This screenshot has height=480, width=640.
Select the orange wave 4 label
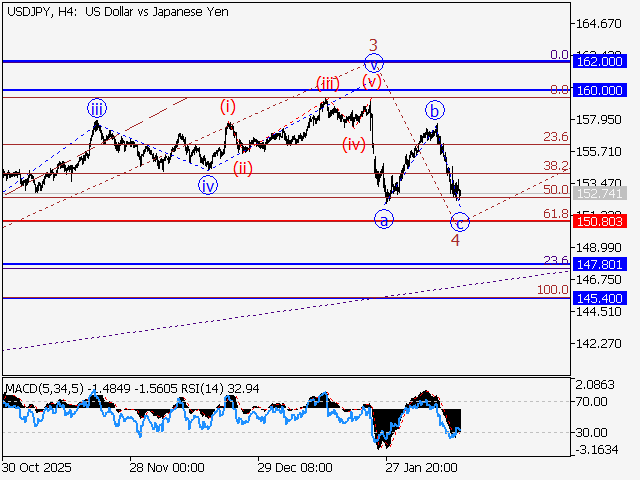pyautogui.click(x=455, y=241)
